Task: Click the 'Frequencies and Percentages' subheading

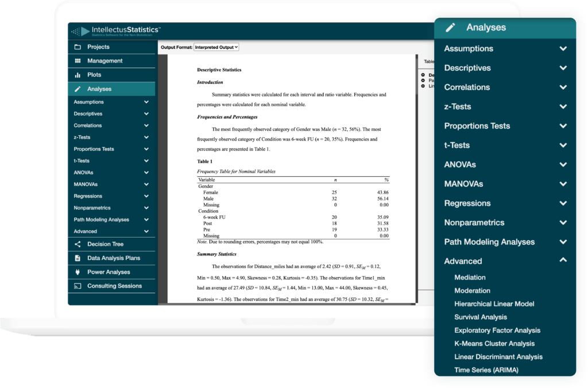Action: coord(227,117)
